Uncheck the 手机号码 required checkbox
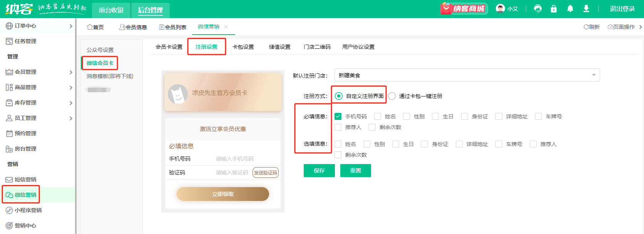This screenshot has height=234, width=644. (x=338, y=116)
